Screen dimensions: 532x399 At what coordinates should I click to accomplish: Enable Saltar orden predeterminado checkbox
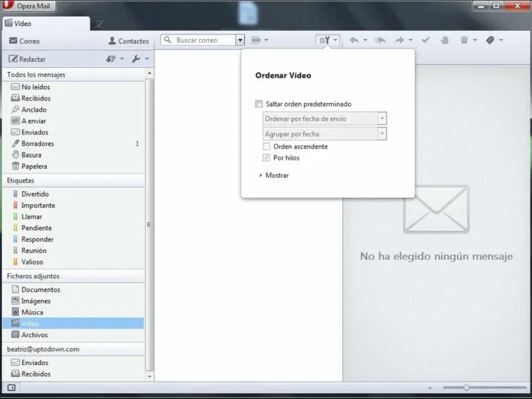click(259, 104)
